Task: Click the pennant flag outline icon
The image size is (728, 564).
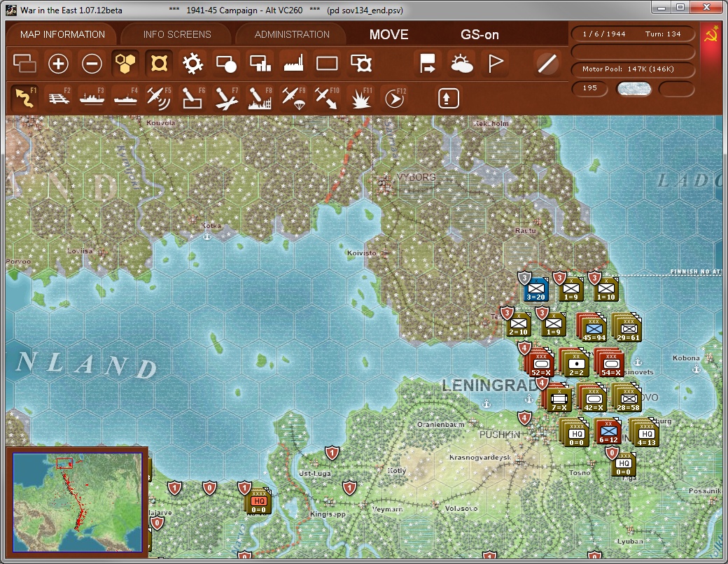Action: point(496,64)
